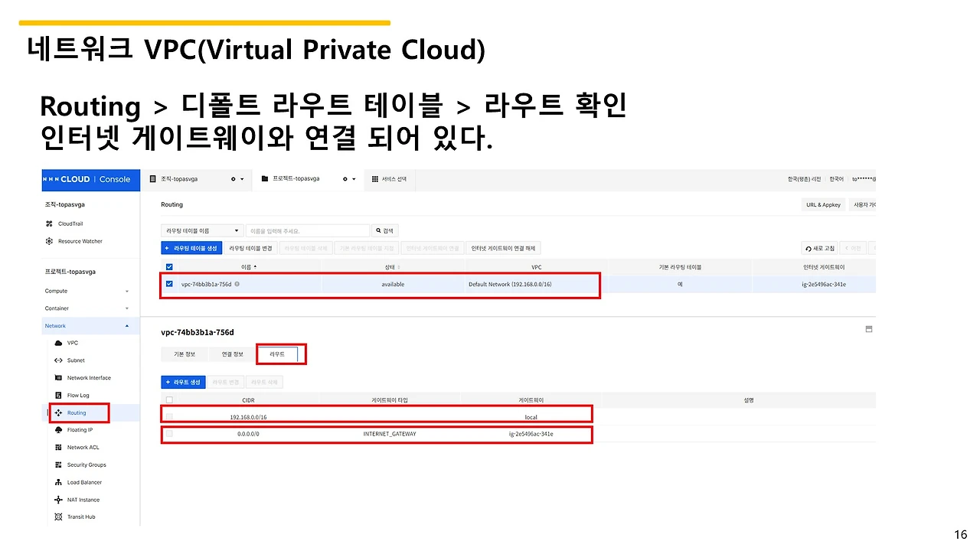Image resolution: width=980 pixels, height=551 pixels.
Task: Check the 192.168.0.0/16 route checkbox
Action: [x=169, y=417]
